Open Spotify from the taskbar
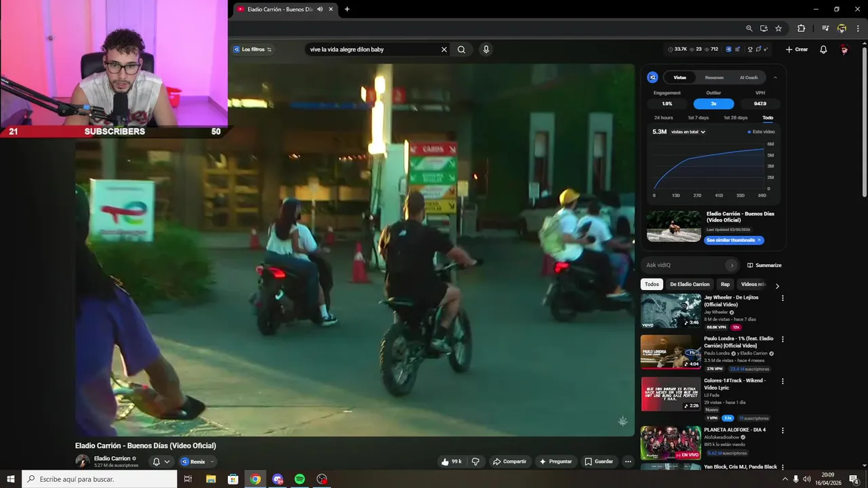This screenshot has width=868, height=488. coord(300,479)
